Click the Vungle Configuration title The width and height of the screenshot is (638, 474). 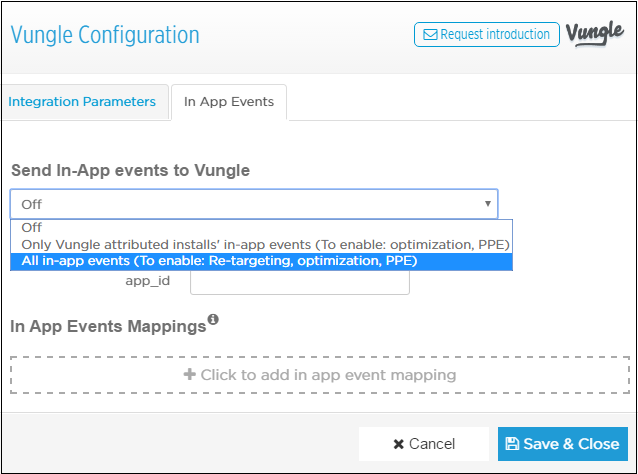point(105,35)
